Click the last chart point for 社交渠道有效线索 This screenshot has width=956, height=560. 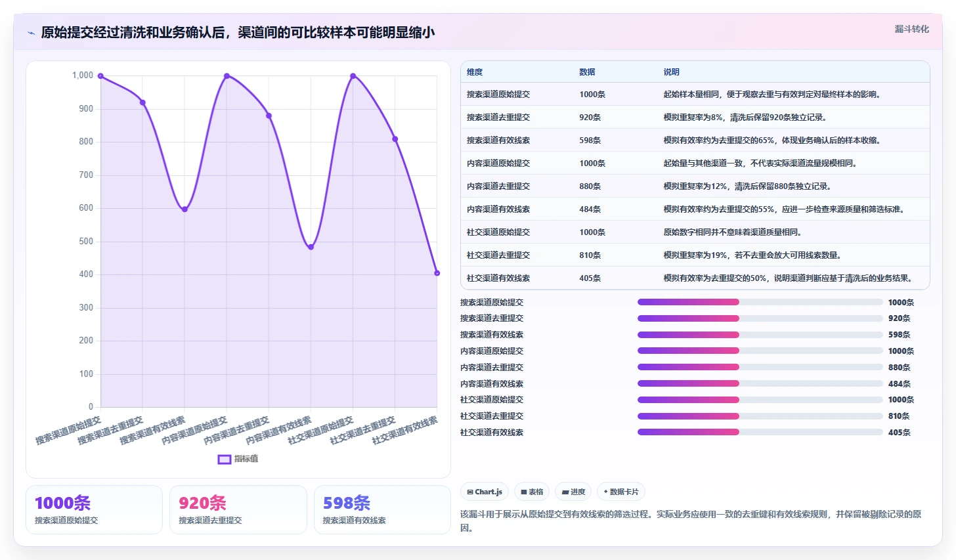[x=437, y=273]
